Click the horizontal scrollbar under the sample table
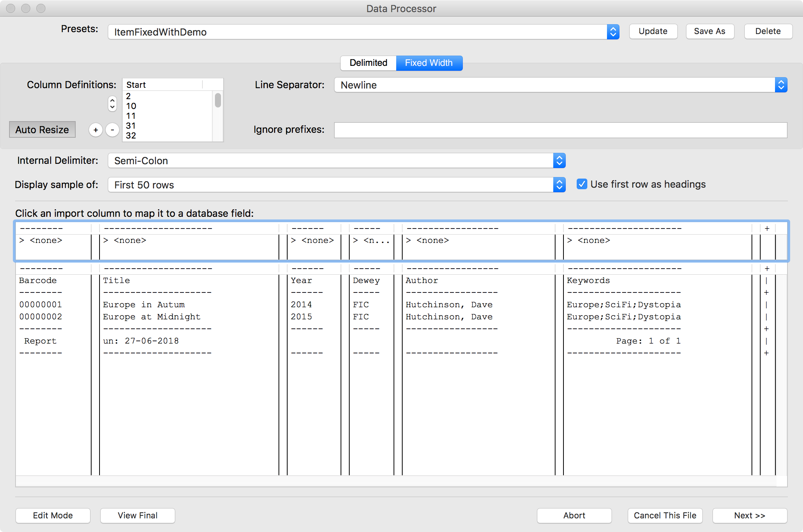803x532 pixels. coord(396,481)
